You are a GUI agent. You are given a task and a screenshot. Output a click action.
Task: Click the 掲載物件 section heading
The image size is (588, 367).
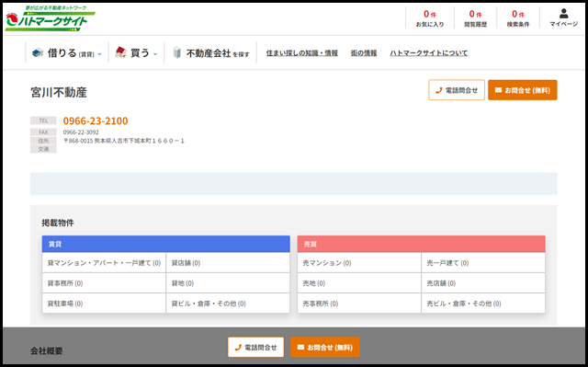click(58, 223)
